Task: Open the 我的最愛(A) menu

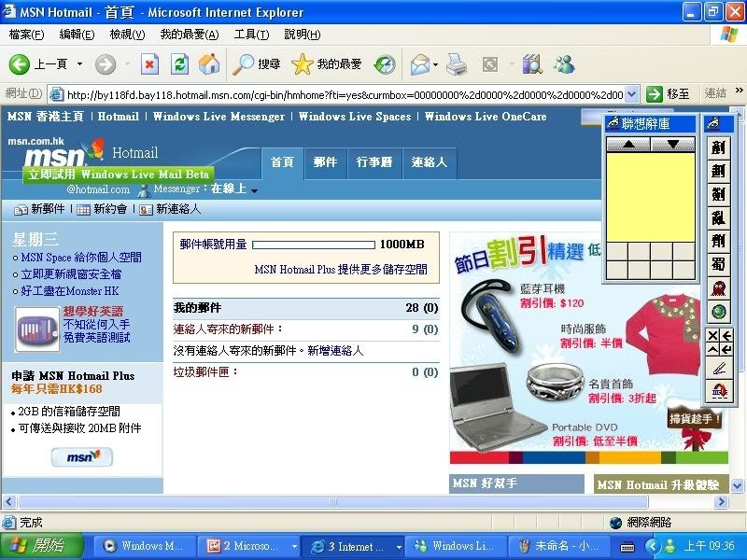Action: [x=190, y=35]
